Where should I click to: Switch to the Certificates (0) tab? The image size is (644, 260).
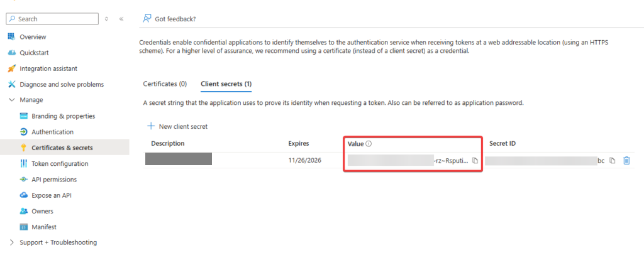165,84
